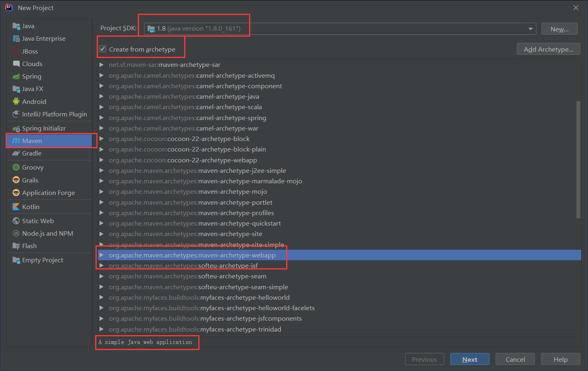This screenshot has width=588, height=371.
Task: Click the Application Forge icon
Action: 16,193
